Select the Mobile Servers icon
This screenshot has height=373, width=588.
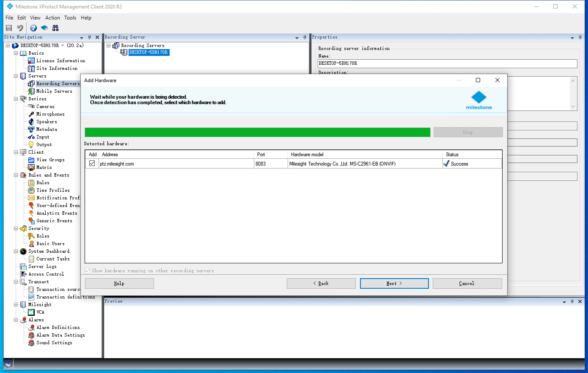pos(31,91)
